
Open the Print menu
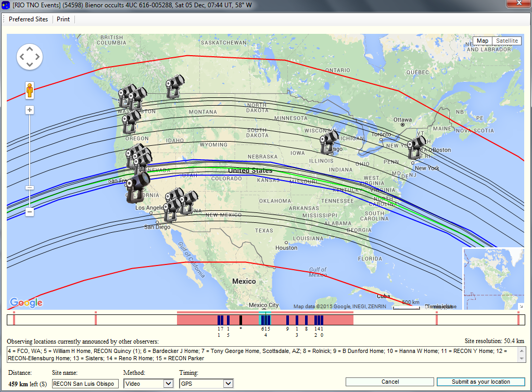(63, 19)
